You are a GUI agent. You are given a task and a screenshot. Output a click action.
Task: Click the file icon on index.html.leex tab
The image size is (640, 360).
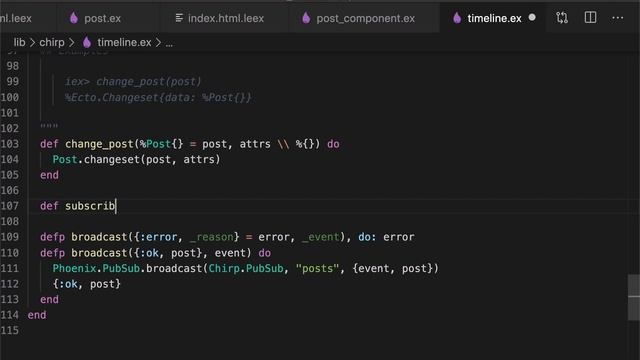pos(179,18)
